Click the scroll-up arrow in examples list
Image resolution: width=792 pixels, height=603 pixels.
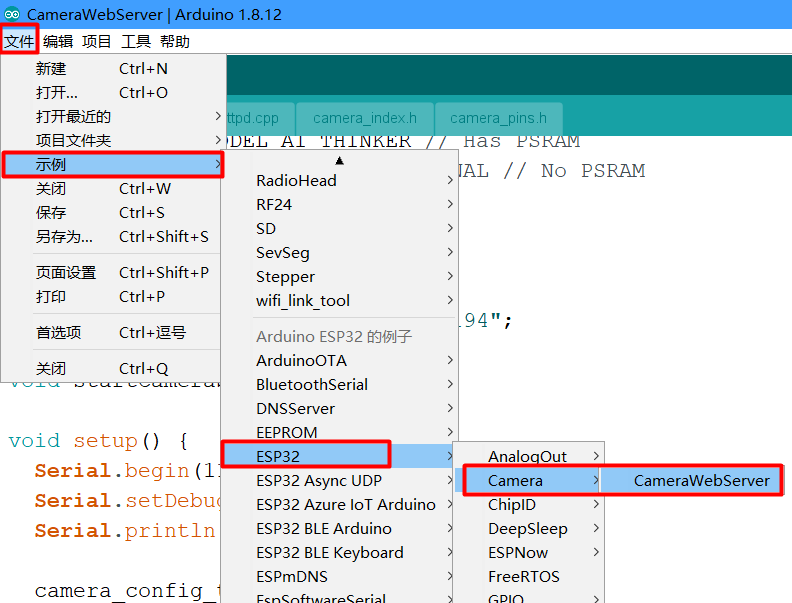pyautogui.click(x=339, y=161)
